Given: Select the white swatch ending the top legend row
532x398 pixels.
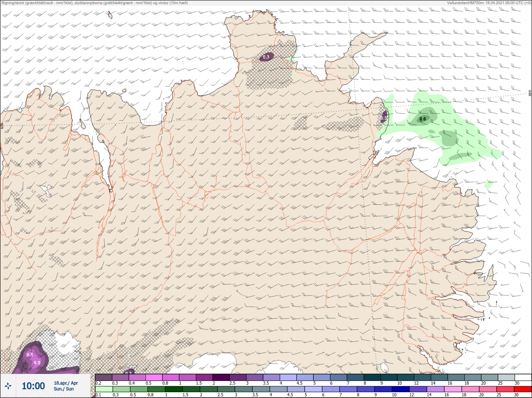Looking at the screenshot, I should (523, 377).
